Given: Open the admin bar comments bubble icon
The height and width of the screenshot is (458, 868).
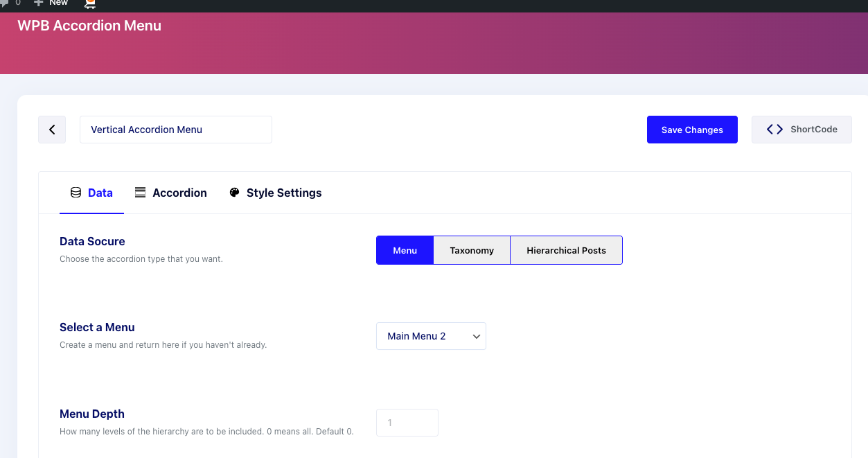Looking at the screenshot, I should (5, 3).
